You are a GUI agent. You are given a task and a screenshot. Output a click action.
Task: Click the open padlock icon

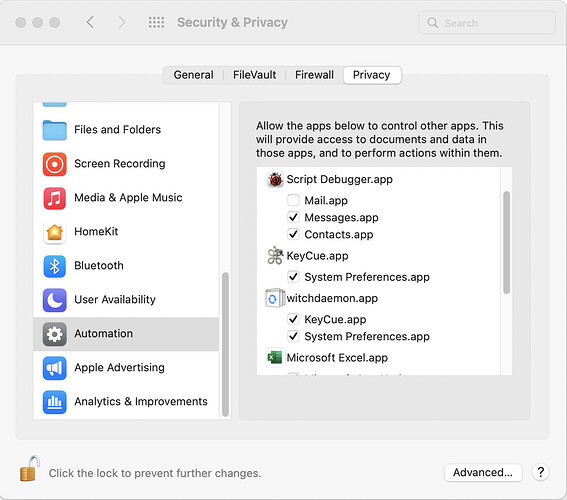coord(30,469)
